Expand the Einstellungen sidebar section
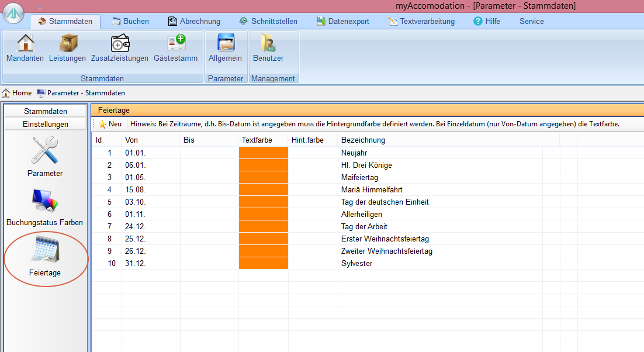The width and height of the screenshot is (644, 352). pos(46,124)
